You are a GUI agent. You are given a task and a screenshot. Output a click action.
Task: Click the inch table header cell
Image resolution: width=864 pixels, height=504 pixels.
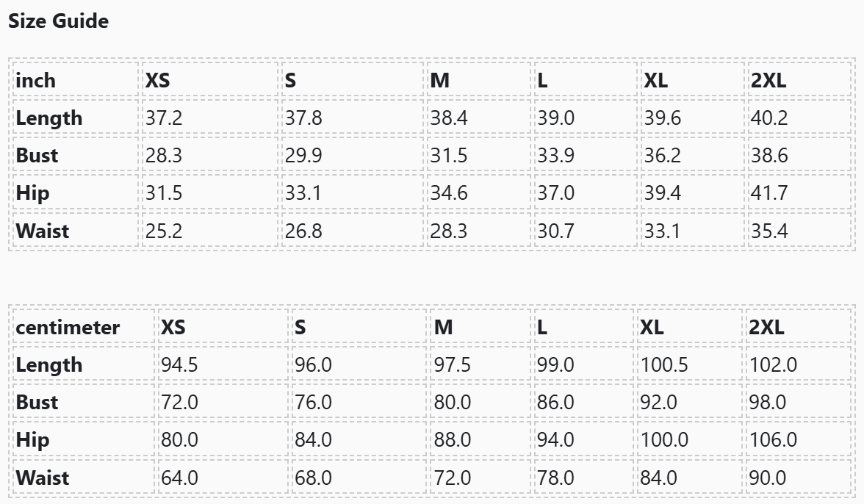pyautogui.click(x=35, y=80)
